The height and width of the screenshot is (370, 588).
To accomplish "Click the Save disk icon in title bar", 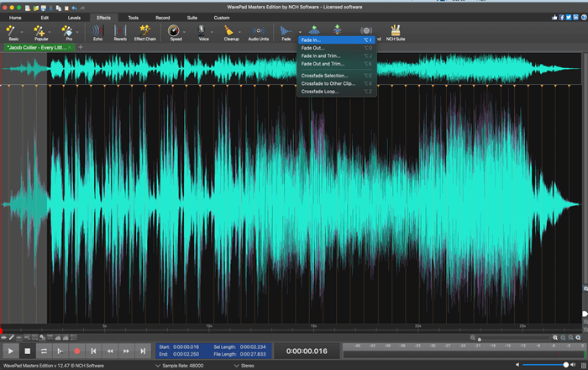I will [44, 8].
